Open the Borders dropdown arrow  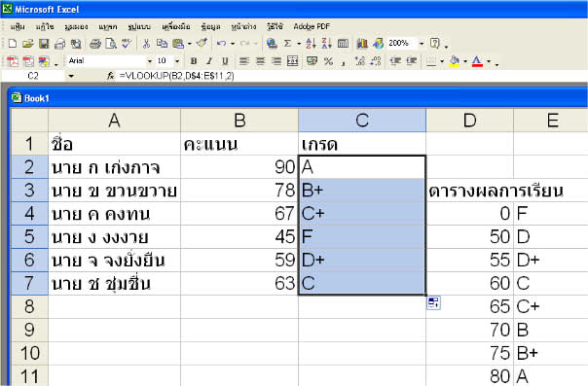pyautogui.click(x=442, y=61)
